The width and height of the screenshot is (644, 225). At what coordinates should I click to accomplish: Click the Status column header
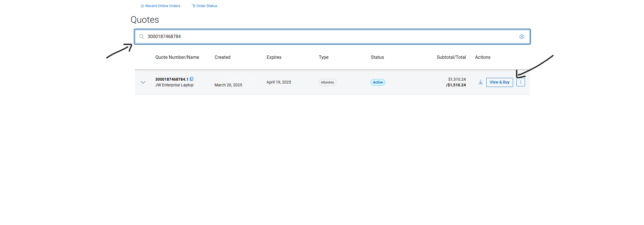point(377,57)
